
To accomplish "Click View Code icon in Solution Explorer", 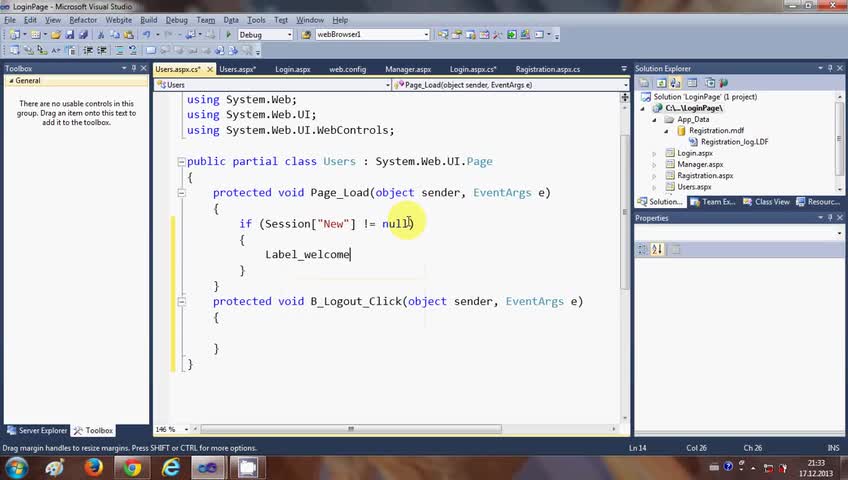I will (x=692, y=83).
